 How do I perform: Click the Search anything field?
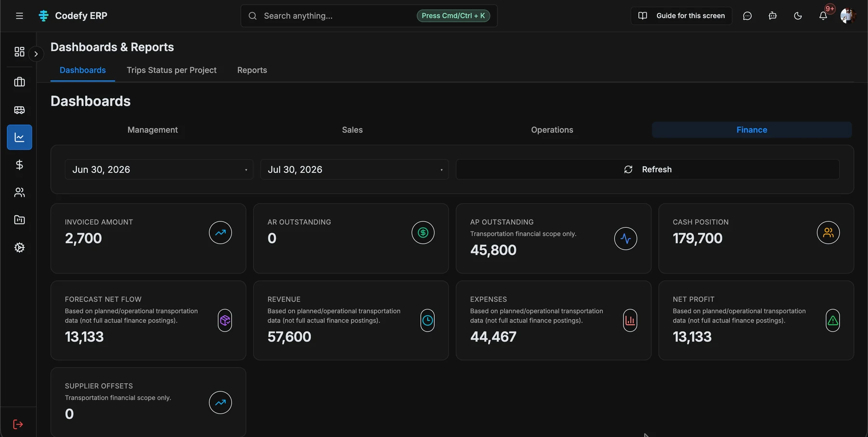tap(369, 16)
